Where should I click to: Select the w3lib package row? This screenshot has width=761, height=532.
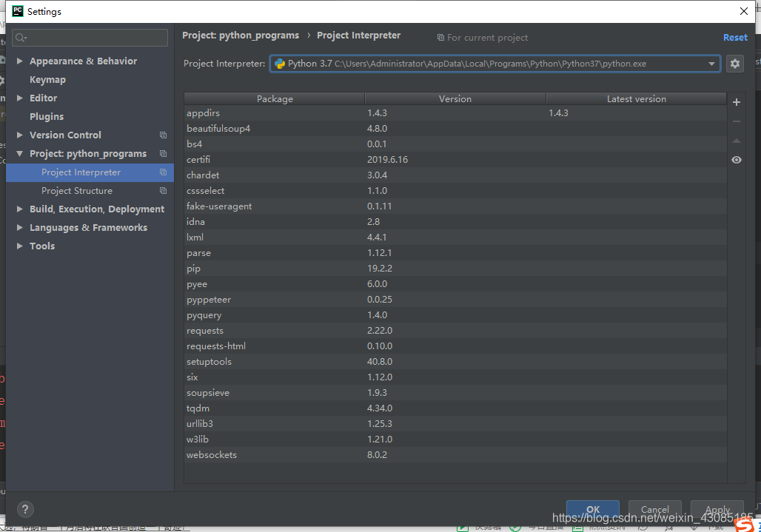pyautogui.click(x=455, y=439)
